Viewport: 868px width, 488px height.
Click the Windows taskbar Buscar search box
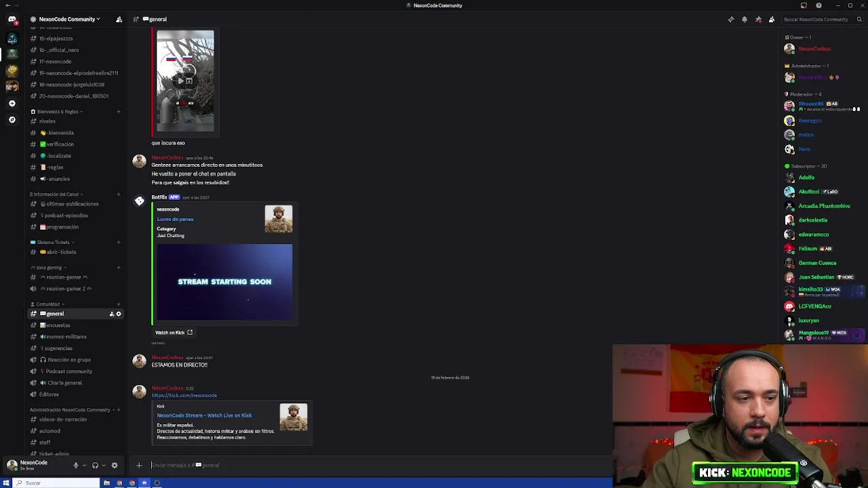(x=56, y=483)
